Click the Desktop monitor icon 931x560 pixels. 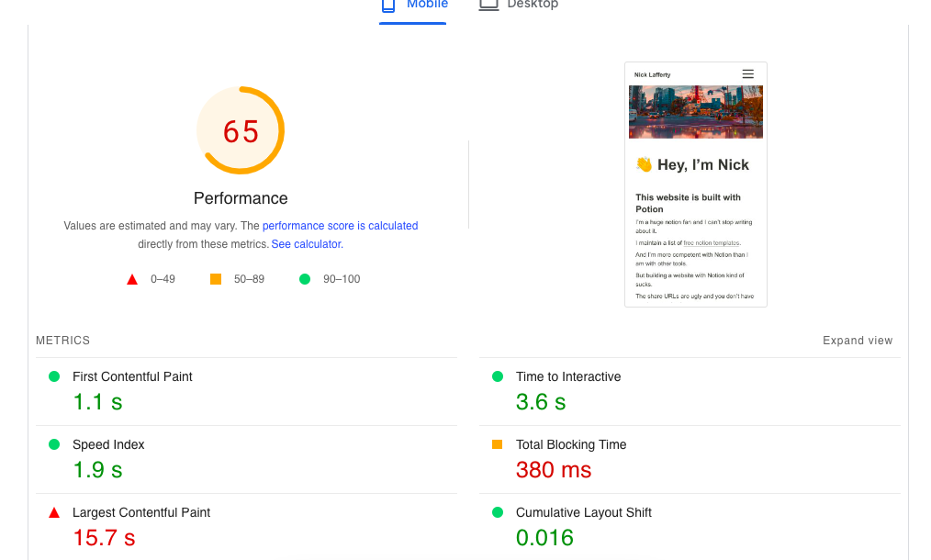pos(488,4)
